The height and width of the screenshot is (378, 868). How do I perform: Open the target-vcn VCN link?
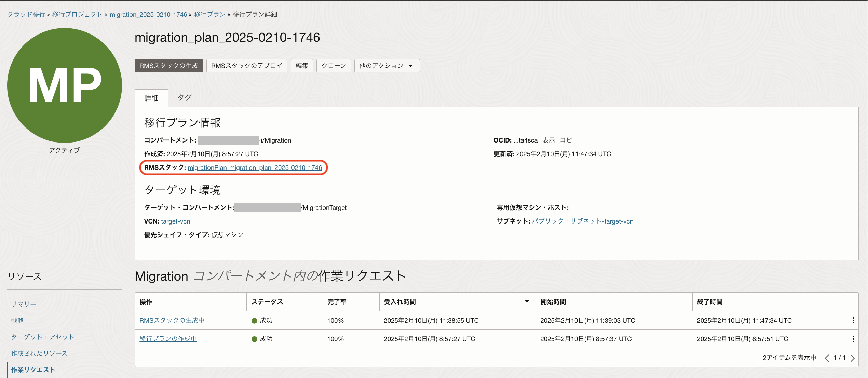coord(175,221)
